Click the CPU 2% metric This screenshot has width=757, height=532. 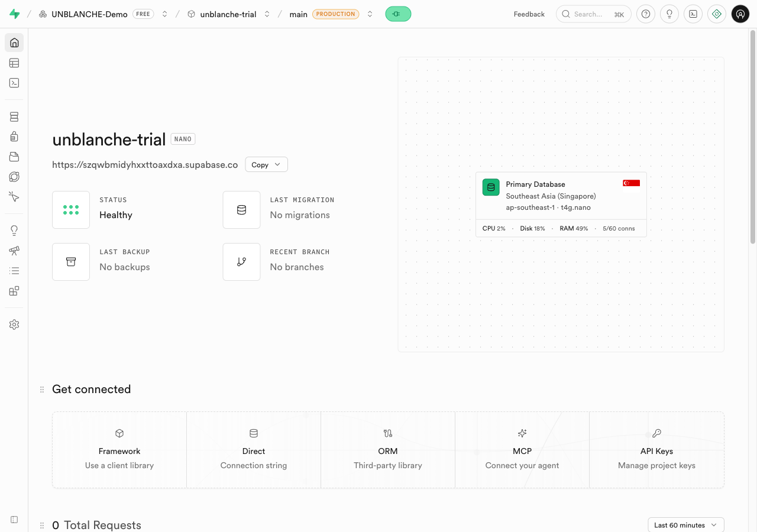coord(494,229)
